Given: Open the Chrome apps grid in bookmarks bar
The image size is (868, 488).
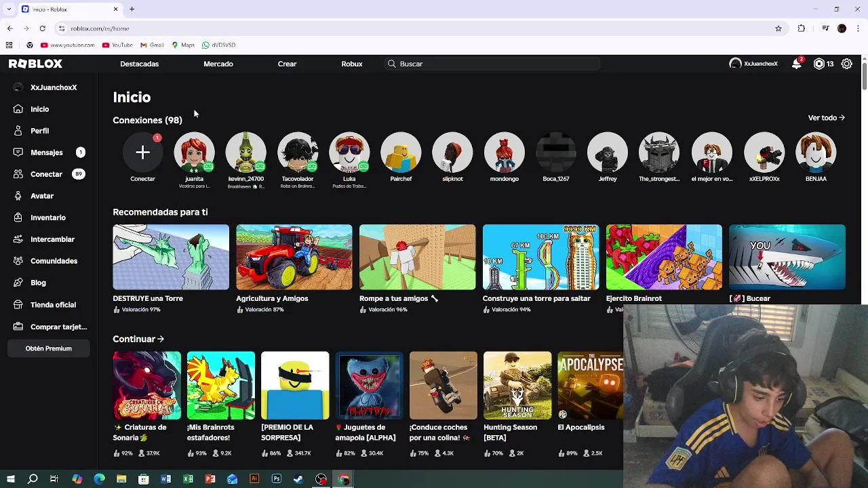Looking at the screenshot, I should (9, 45).
